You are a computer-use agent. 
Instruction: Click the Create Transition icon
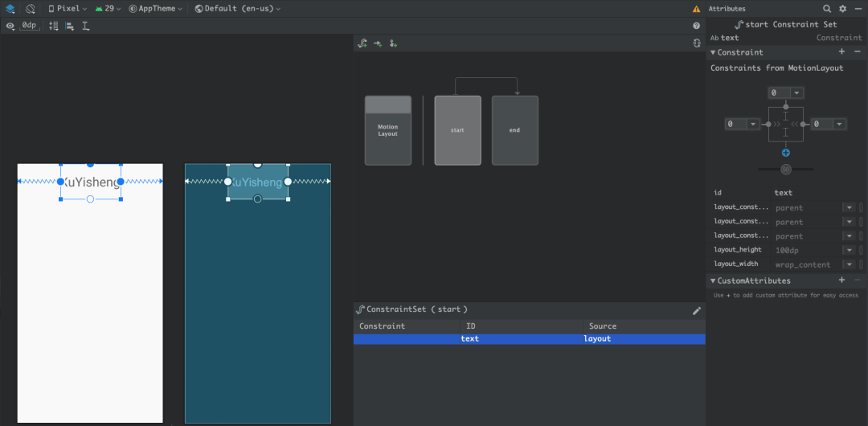(378, 43)
